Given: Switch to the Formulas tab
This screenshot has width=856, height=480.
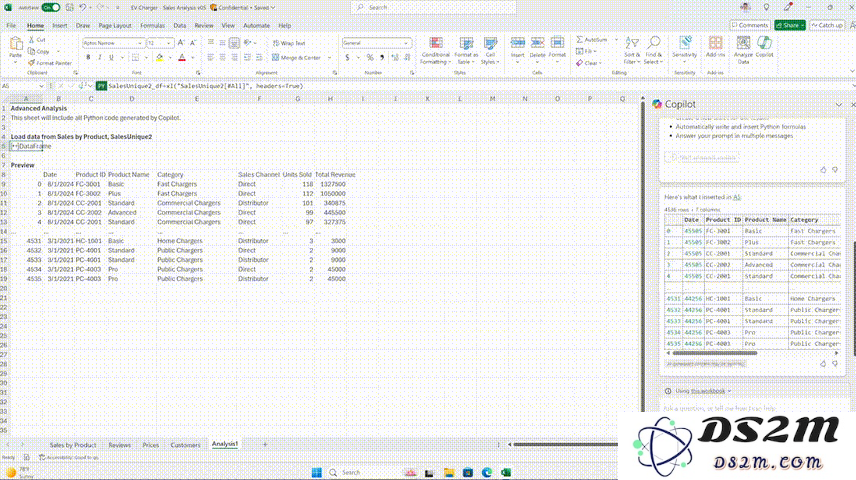Looking at the screenshot, I should coord(152,26).
